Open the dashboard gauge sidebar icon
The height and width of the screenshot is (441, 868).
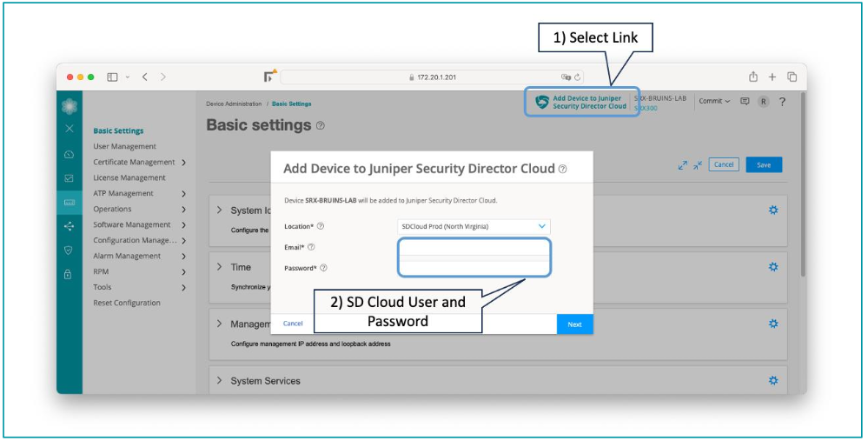click(x=70, y=154)
